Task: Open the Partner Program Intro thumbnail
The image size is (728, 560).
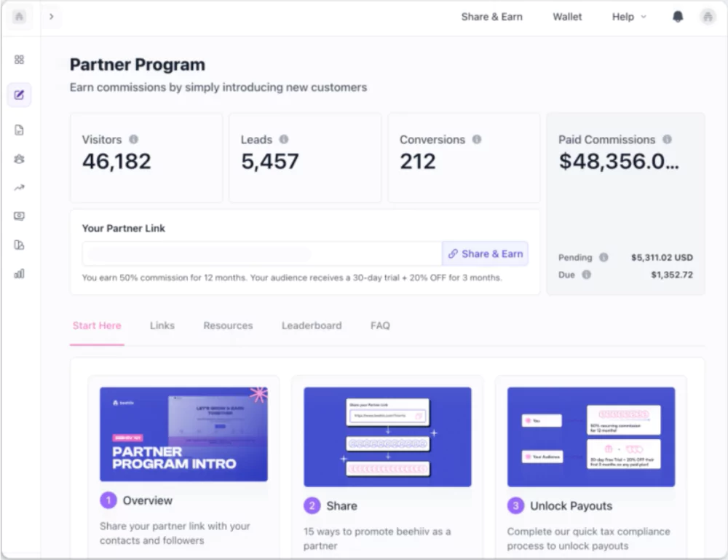Action: (183, 434)
